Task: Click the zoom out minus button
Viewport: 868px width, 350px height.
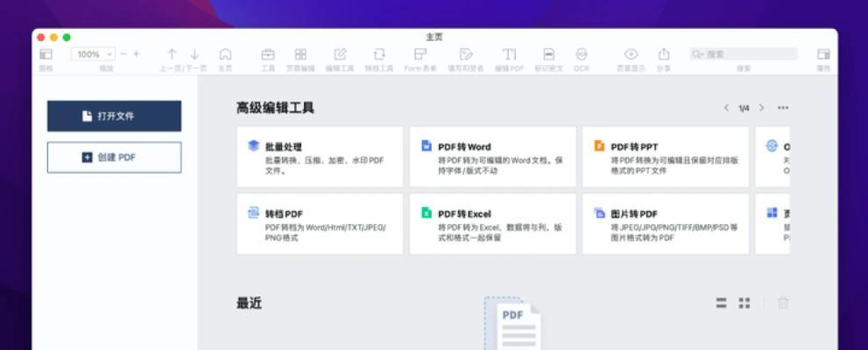Action: 123,54
